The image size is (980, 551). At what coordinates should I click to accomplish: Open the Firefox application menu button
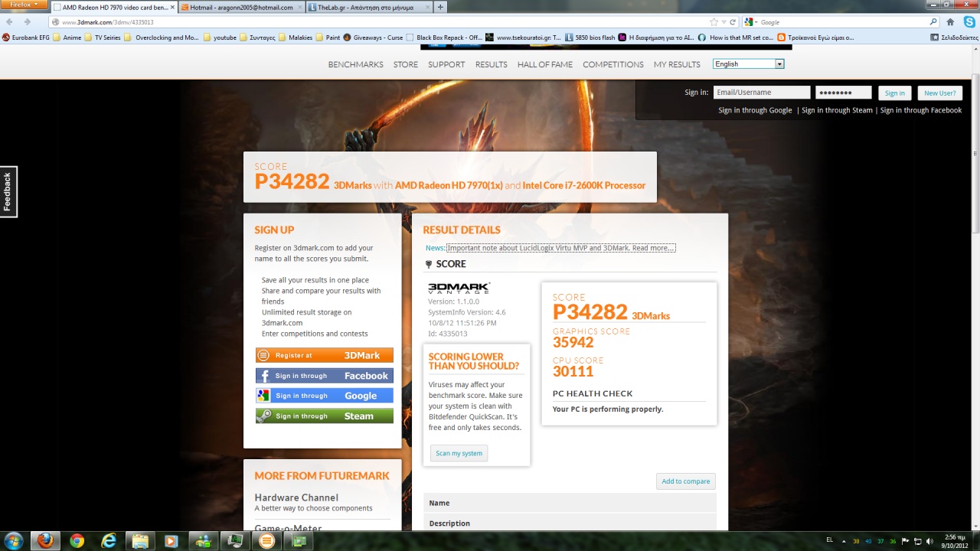click(x=24, y=4)
